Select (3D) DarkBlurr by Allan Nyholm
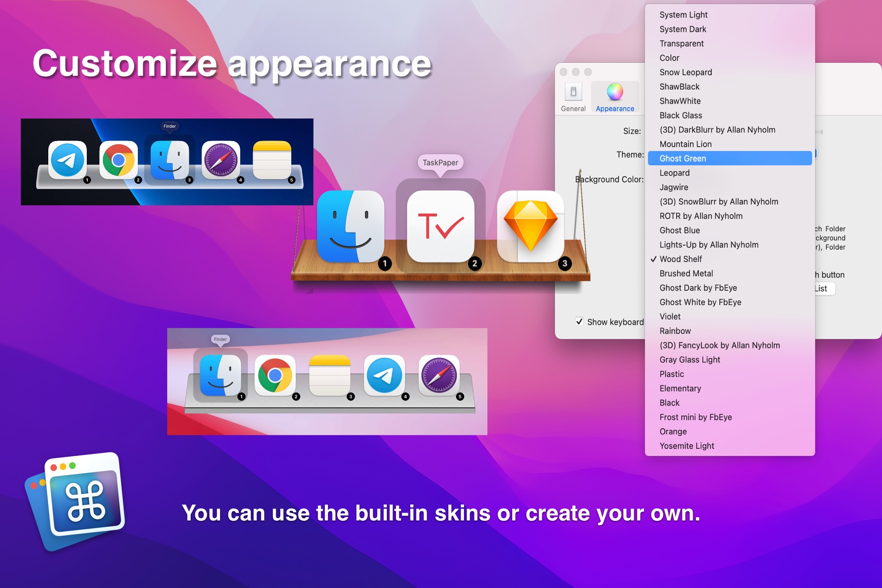The height and width of the screenshot is (588, 882). [x=730, y=130]
